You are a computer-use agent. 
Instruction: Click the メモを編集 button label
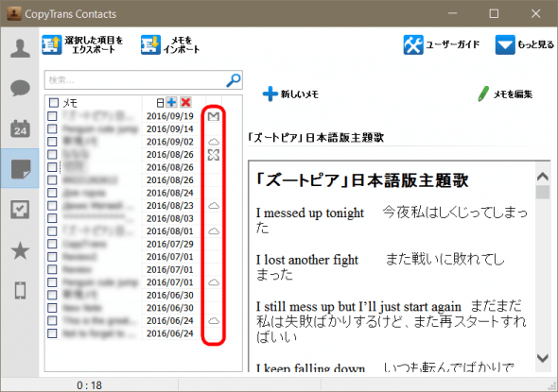tap(513, 94)
